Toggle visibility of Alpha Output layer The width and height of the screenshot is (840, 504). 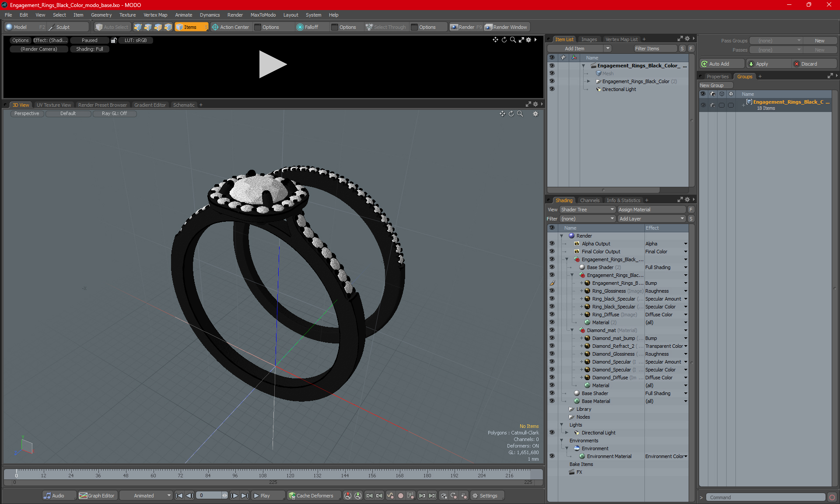tap(552, 244)
